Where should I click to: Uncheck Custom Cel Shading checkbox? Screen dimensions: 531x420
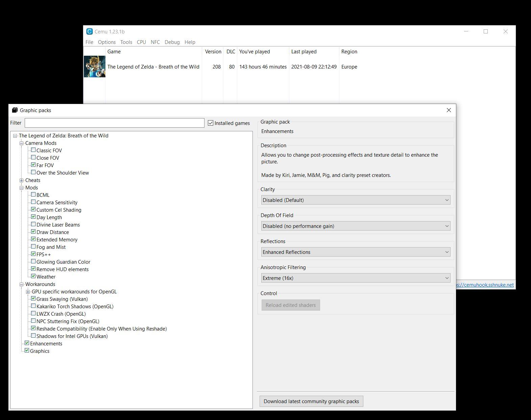pyautogui.click(x=33, y=209)
